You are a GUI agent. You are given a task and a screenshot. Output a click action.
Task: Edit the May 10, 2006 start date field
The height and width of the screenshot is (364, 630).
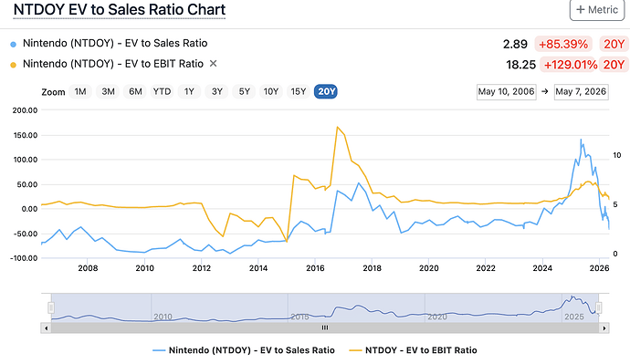pyautogui.click(x=506, y=92)
